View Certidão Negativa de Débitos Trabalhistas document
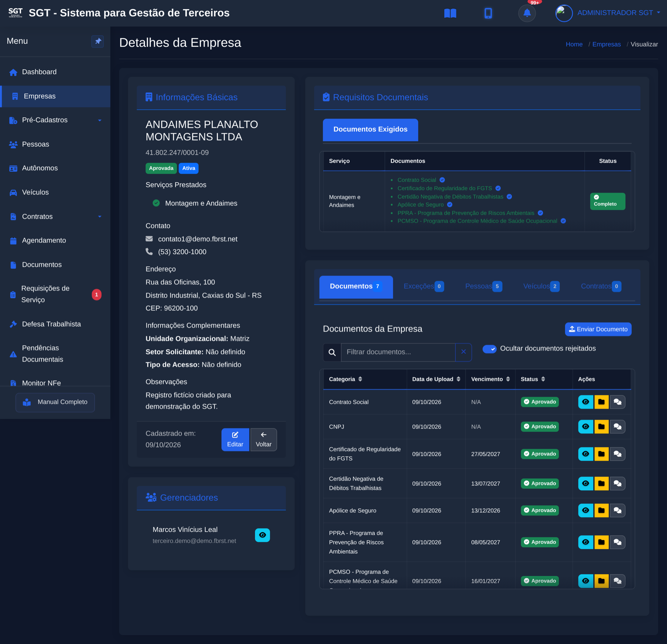This screenshot has height=644, width=667. click(x=585, y=484)
